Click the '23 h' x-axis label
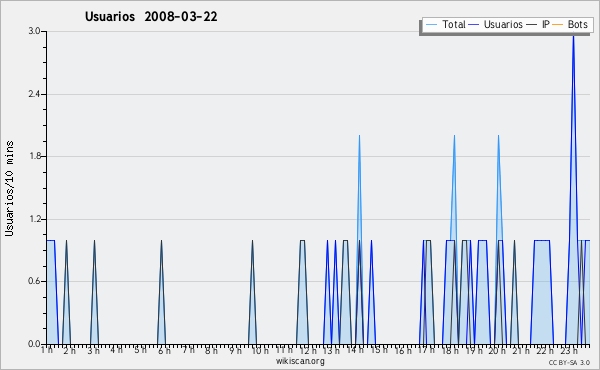 pos(569,351)
